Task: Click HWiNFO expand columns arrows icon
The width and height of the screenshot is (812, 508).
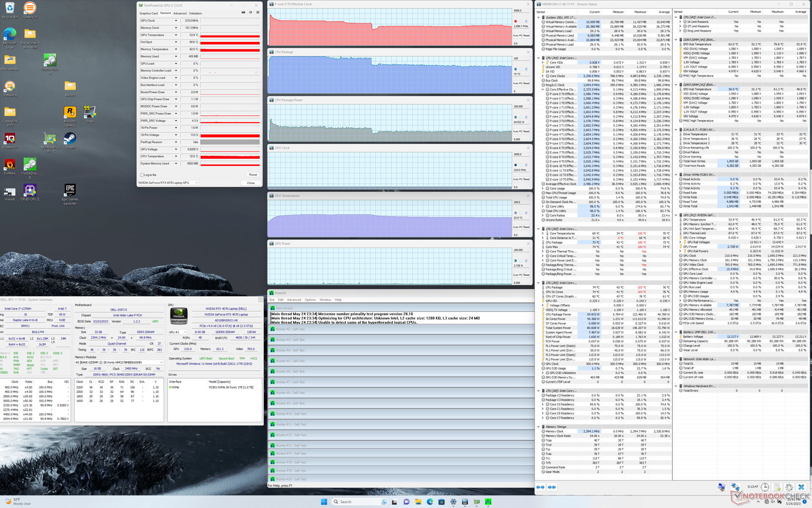Action: [x=540, y=487]
